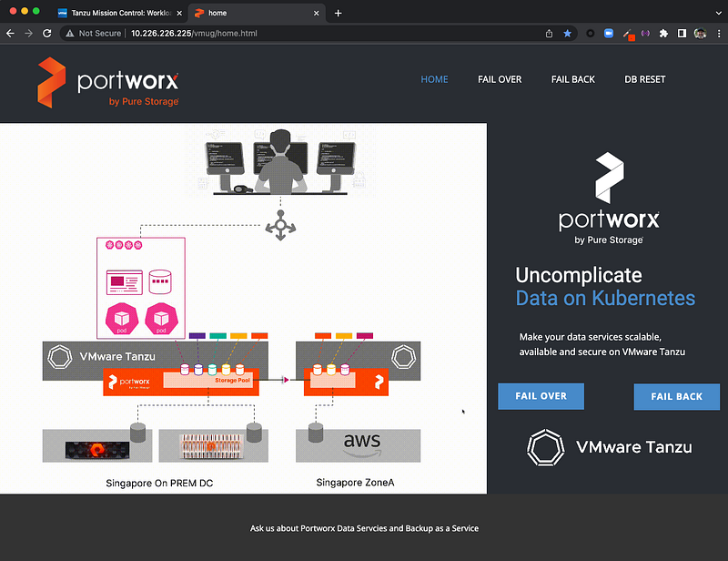Viewport: 728px width, 561px height.
Task: Click the load balancer arrows icon
Action: (280, 226)
